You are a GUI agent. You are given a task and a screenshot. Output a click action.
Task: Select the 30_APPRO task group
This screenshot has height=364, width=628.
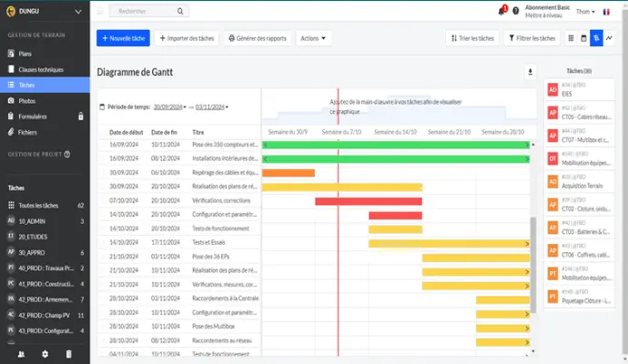pos(45,253)
